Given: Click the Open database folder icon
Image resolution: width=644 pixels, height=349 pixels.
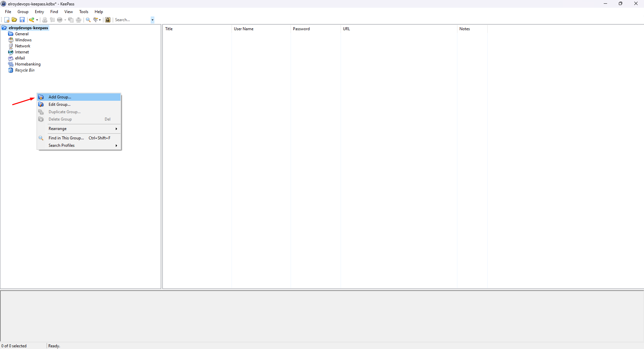Looking at the screenshot, I should (14, 20).
